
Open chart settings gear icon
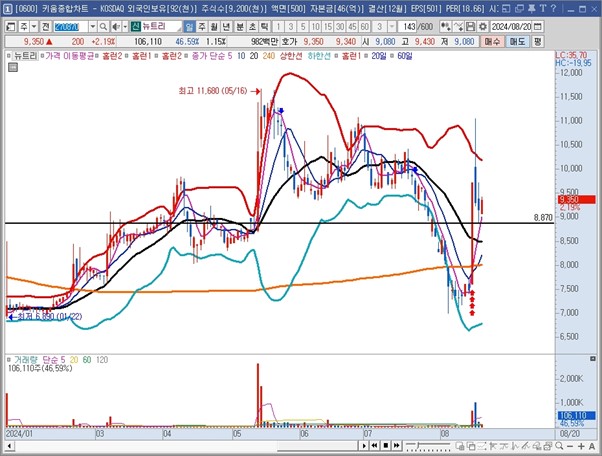[483, 26]
